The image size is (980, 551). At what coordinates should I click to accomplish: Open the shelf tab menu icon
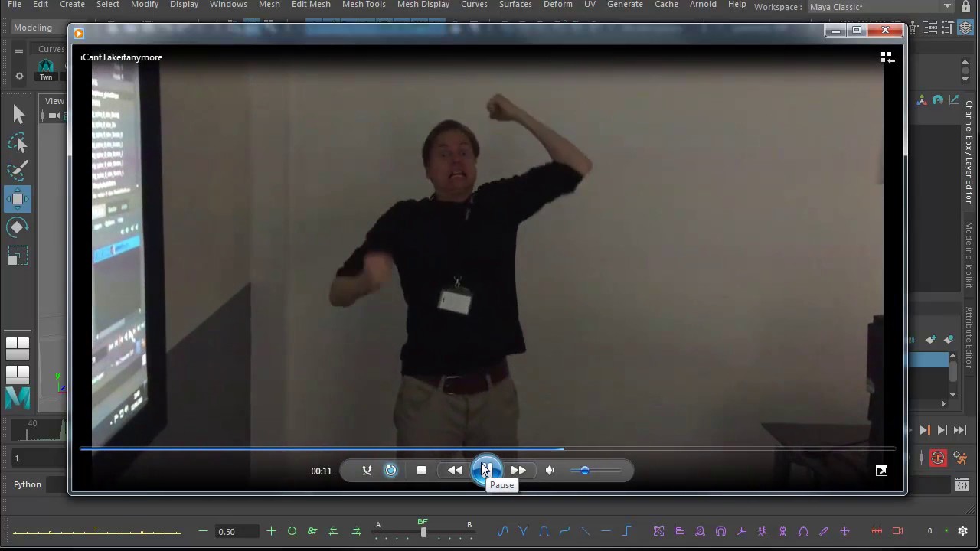[x=19, y=51]
